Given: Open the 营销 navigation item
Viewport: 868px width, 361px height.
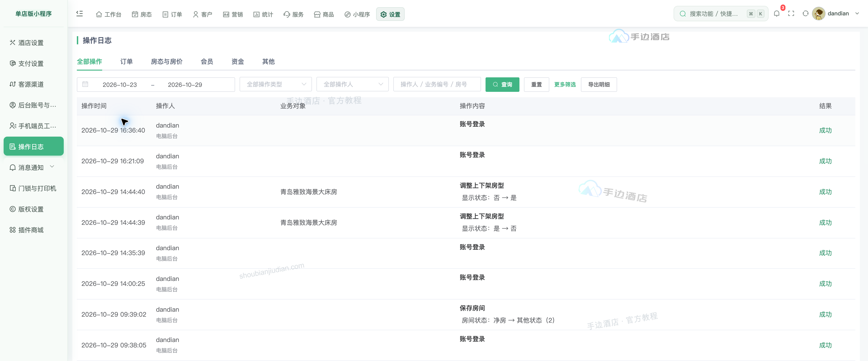Looking at the screenshot, I should 233,14.
